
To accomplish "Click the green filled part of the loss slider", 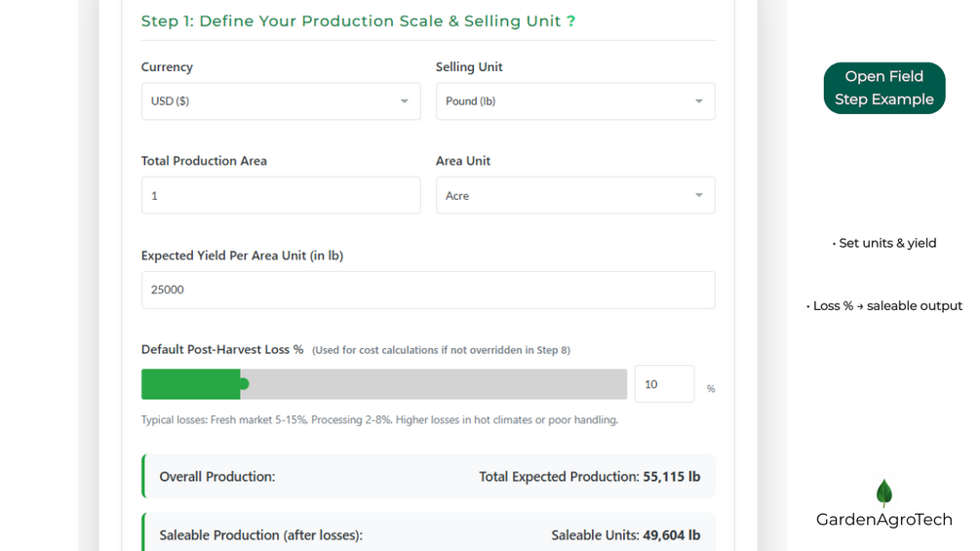I will point(190,384).
